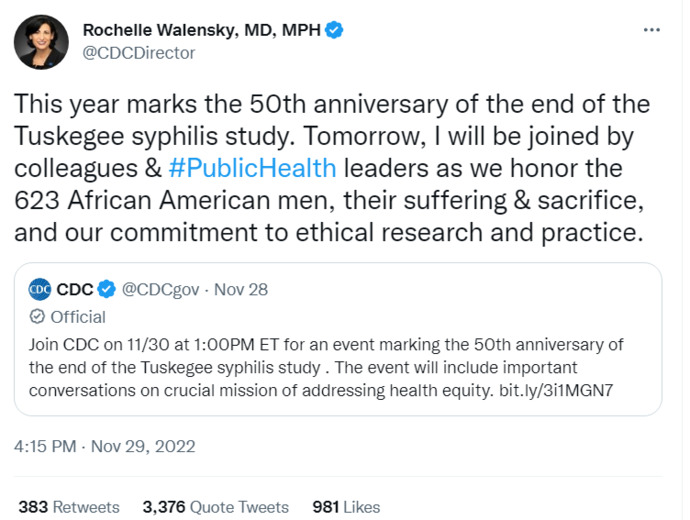Click the #PublicHealth hashtag
690x520 pixels.
tap(253, 168)
